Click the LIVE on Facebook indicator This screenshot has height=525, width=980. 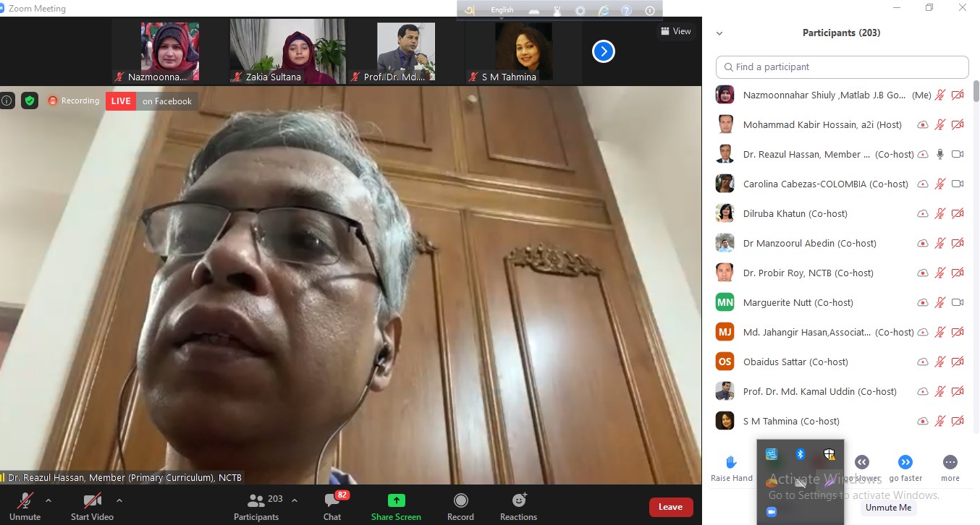tap(151, 101)
